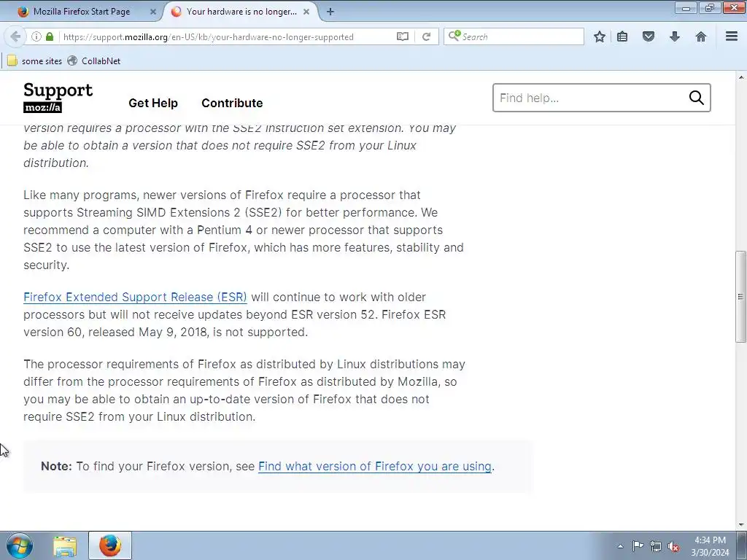Image resolution: width=747 pixels, height=560 pixels.
Task: Click text 'version 60, released May 9, 2018'
Action: click(115, 332)
